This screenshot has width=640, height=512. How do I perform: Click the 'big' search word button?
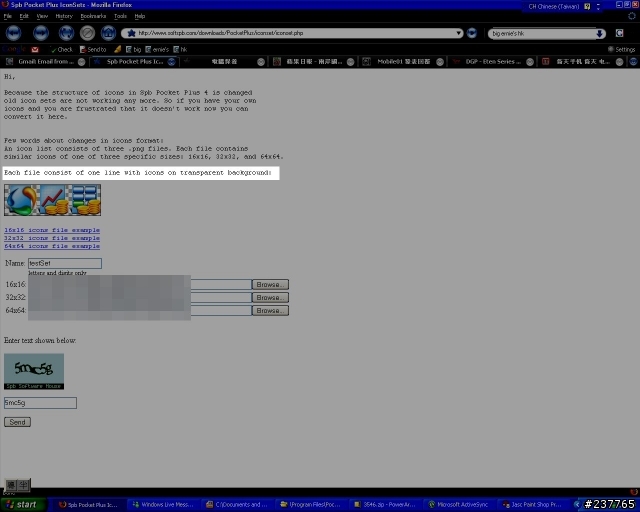(133, 49)
